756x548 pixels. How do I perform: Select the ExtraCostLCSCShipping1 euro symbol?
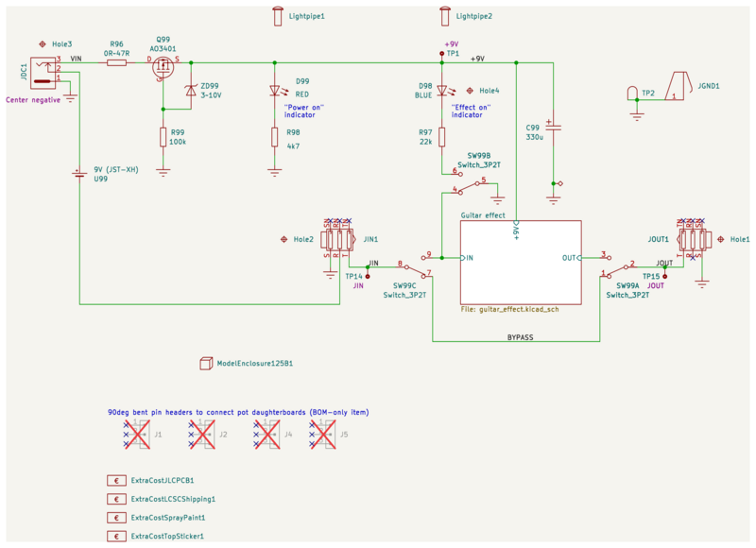click(x=116, y=499)
